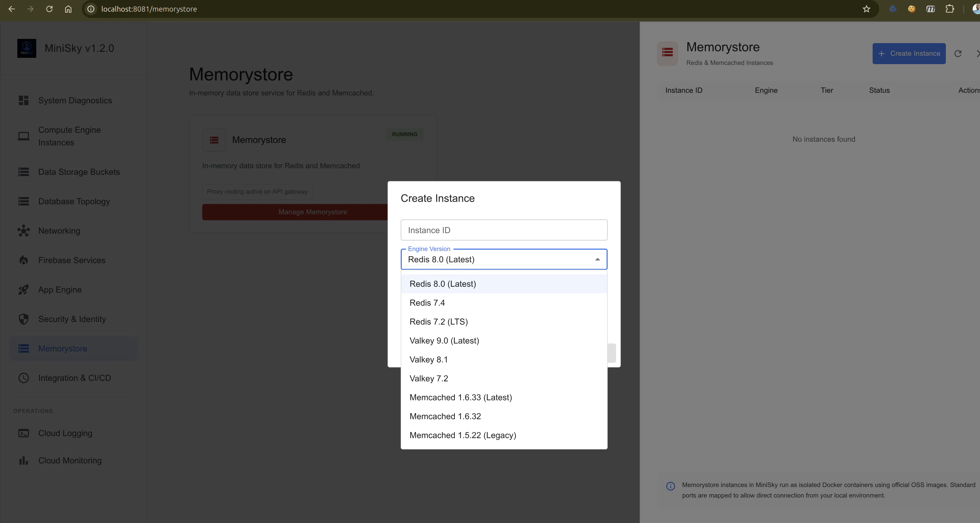
Task: Click the browser forward arrow
Action: (x=30, y=9)
